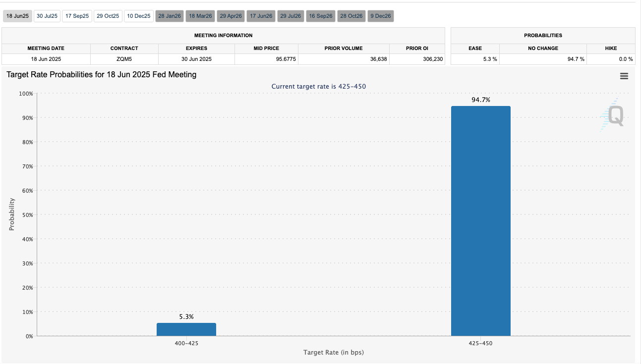This screenshot has width=641, height=364.
Task: Open the 17 Sep25 meeting tab
Action: click(x=77, y=16)
